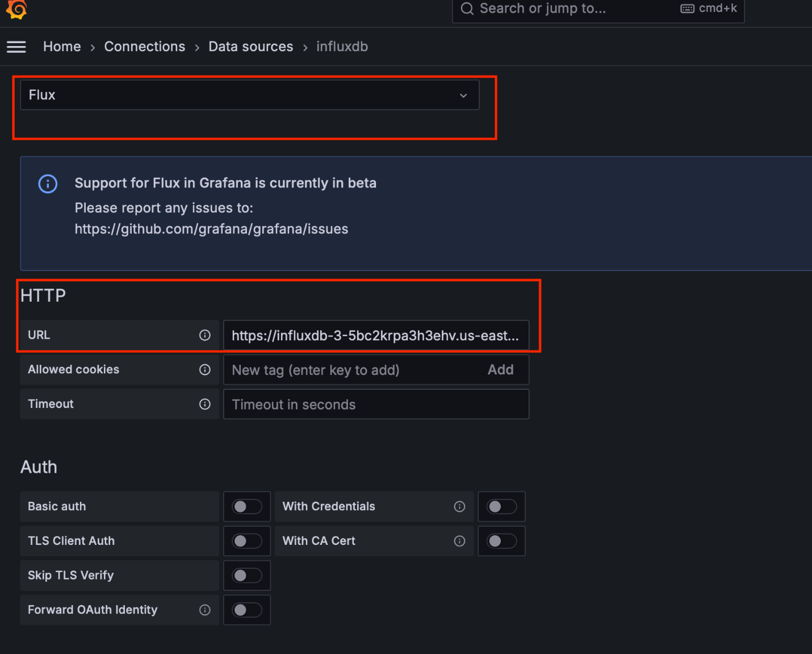Viewport: 812px width, 654px height.
Task: Click the Search or jump to field
Action: click(x=598, y=9)
